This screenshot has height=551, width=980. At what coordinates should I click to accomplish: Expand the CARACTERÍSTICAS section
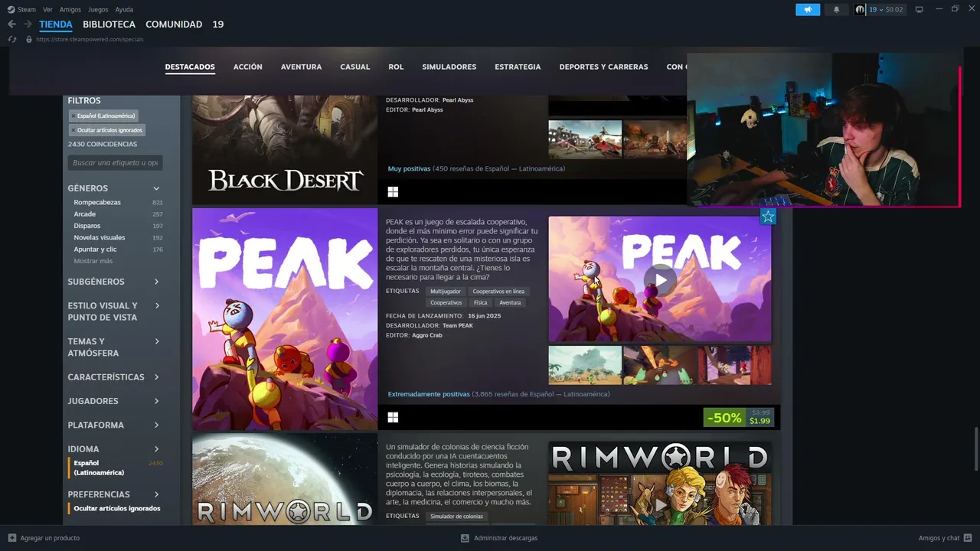156,377
